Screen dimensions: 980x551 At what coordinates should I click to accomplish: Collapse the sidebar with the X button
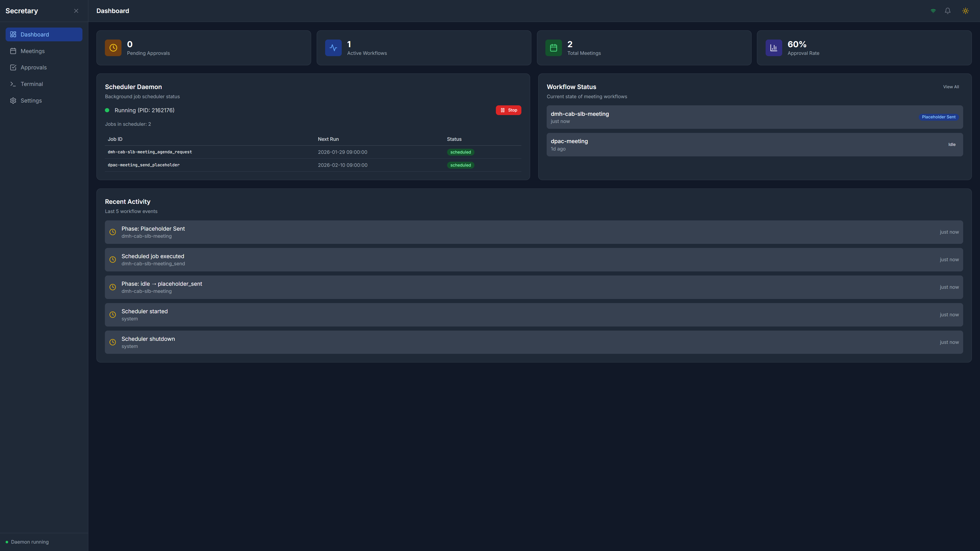coord(76,11)
